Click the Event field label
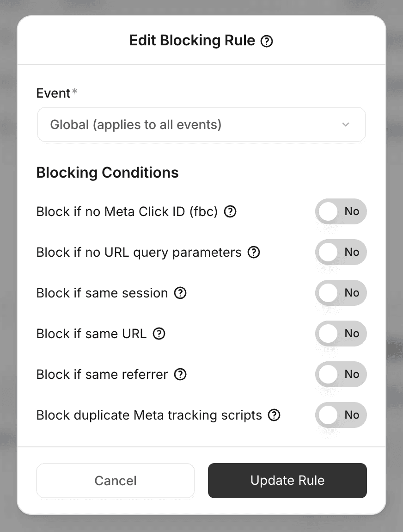Viewport: 403px width, 532px height. [x=52, y=93]
